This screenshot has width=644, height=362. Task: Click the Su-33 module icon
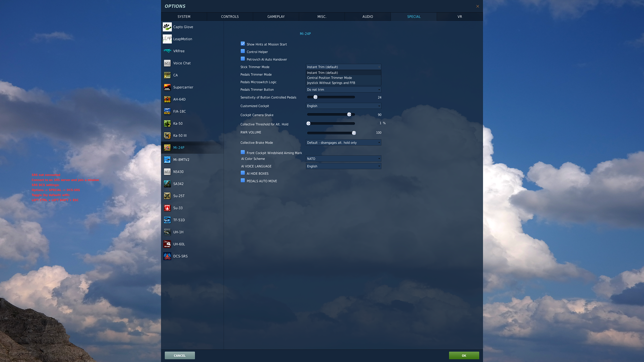click(x=167, y=208)
